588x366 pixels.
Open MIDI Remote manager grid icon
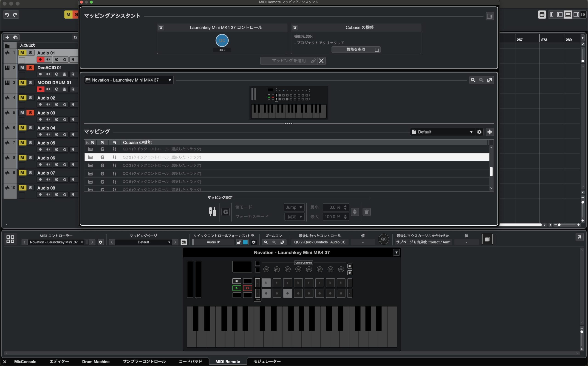click(10, 239)
